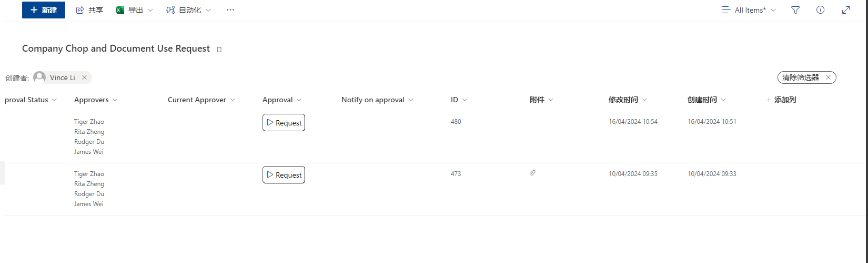This screenshot has height=263, width=868.
Task: Click Request button for item 473
Action: click(284, 175)
